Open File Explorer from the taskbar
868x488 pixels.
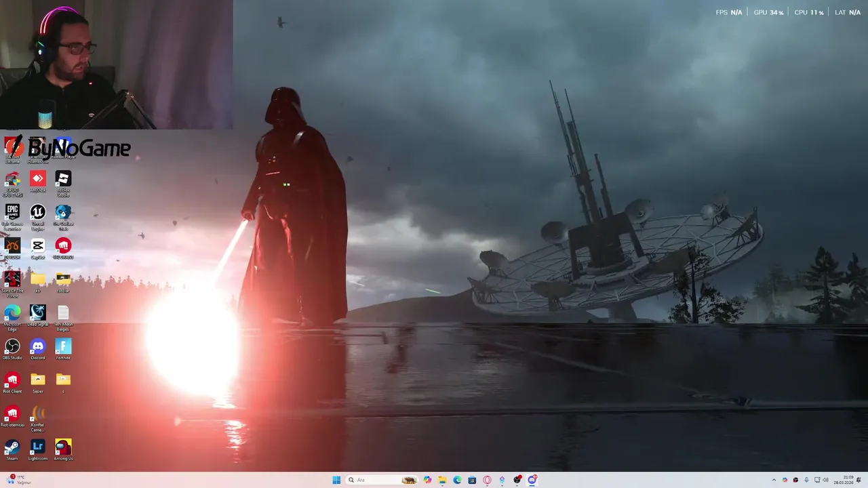(442, 480)
